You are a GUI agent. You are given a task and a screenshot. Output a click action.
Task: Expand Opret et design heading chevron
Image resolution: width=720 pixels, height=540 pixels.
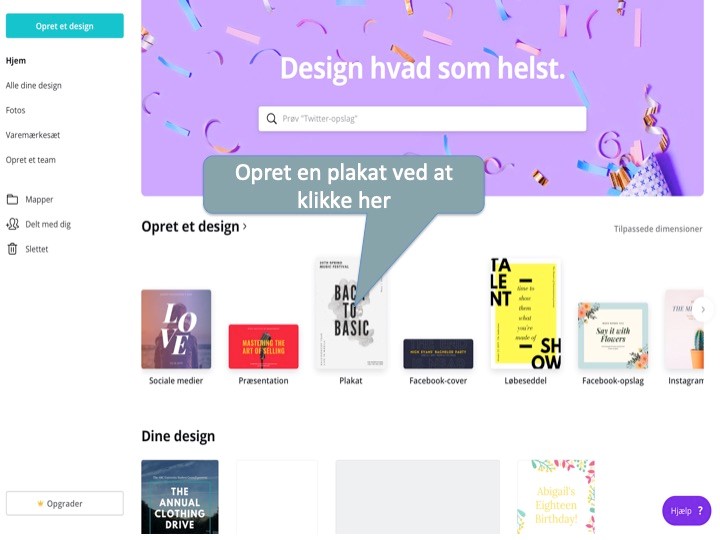(245, 226)
